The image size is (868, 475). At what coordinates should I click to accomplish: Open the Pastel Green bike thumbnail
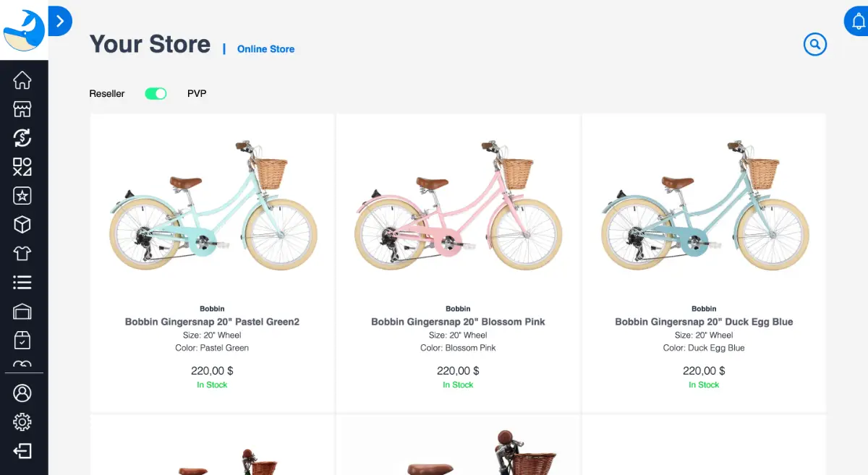click(x=213, y=206)
